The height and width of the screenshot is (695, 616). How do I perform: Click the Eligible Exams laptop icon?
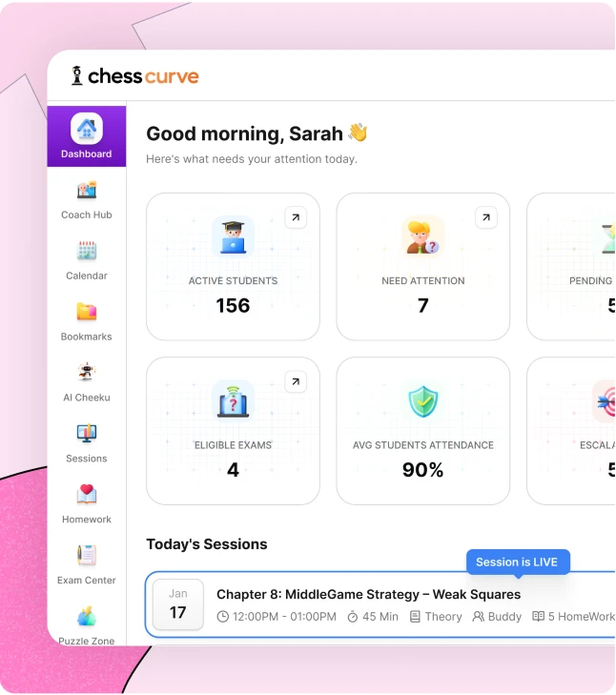point(233,401)
